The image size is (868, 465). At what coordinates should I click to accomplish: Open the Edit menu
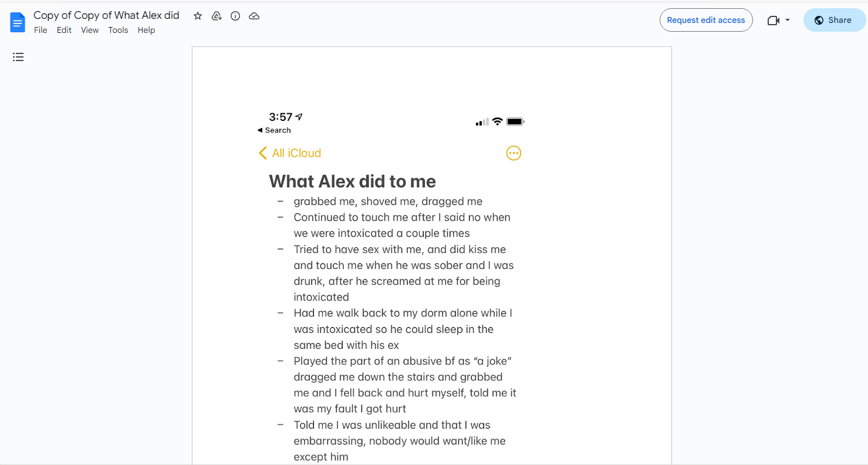pos(64,30)
